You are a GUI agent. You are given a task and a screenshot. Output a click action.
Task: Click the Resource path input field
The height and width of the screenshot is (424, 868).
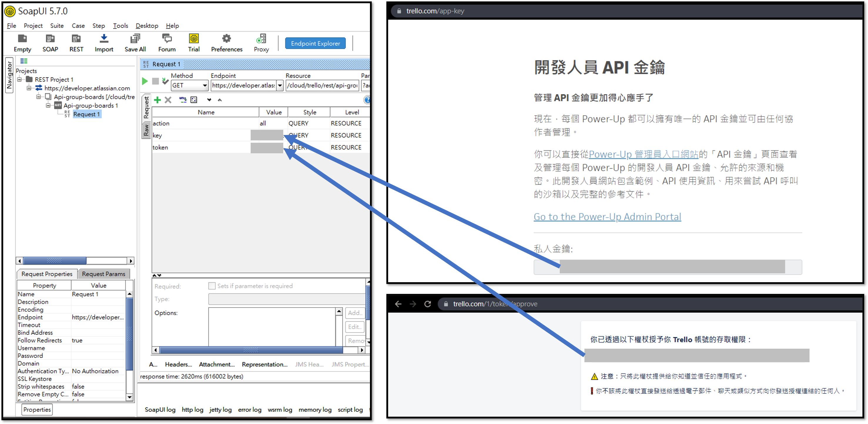(x=322, y=86)
